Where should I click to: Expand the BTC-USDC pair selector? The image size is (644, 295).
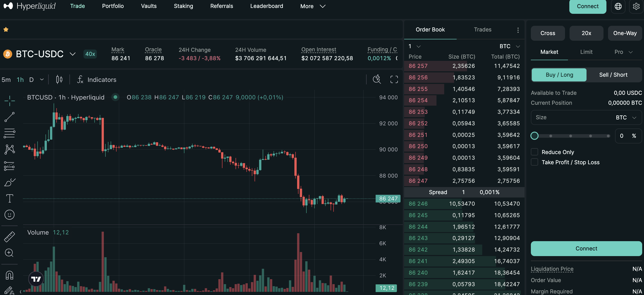pos(72,54)
